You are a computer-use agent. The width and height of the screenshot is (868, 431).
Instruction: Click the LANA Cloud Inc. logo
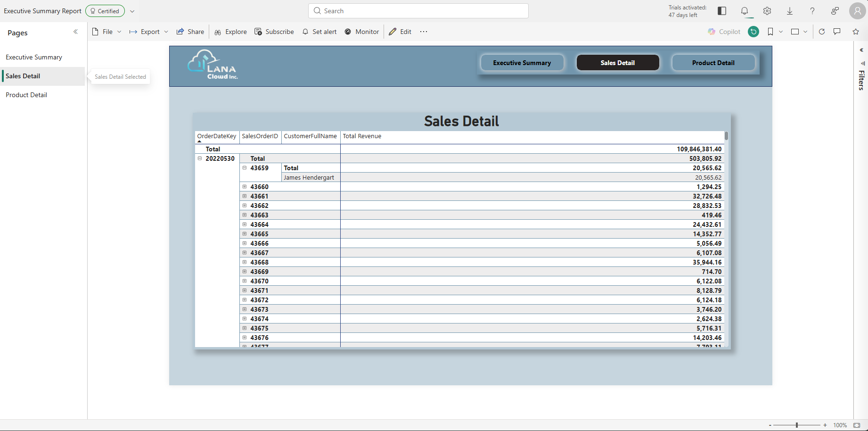click(x=213, y=65)
